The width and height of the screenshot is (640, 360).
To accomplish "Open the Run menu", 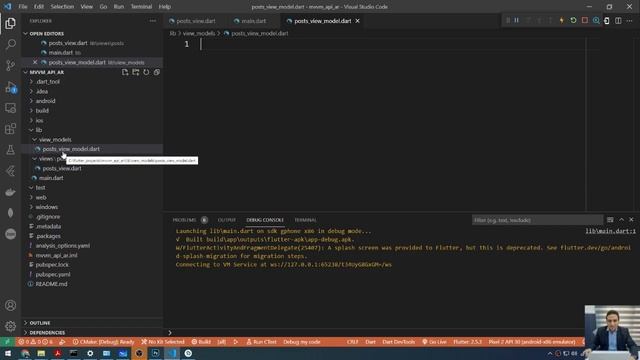I will coord(119,7).
